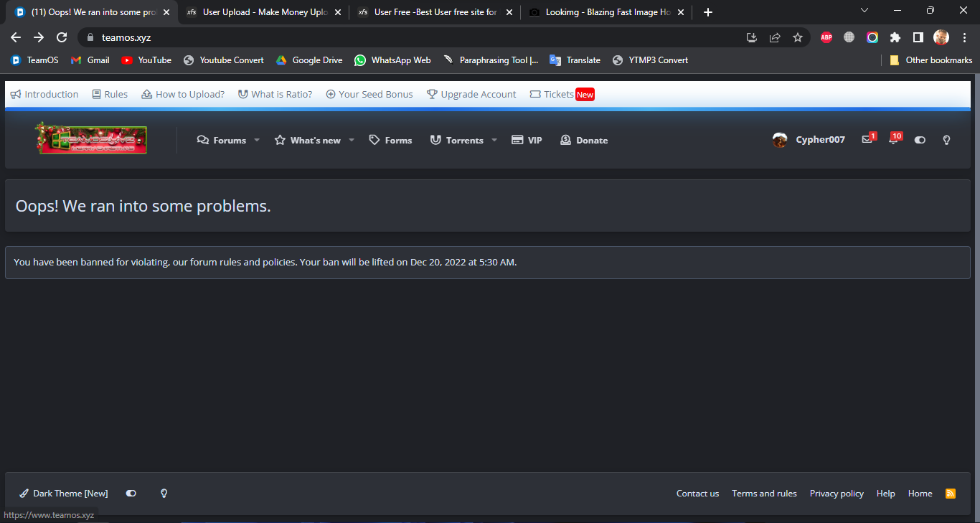Open the Your Seed Bonus link
The image size is (980, 523).
369,95
